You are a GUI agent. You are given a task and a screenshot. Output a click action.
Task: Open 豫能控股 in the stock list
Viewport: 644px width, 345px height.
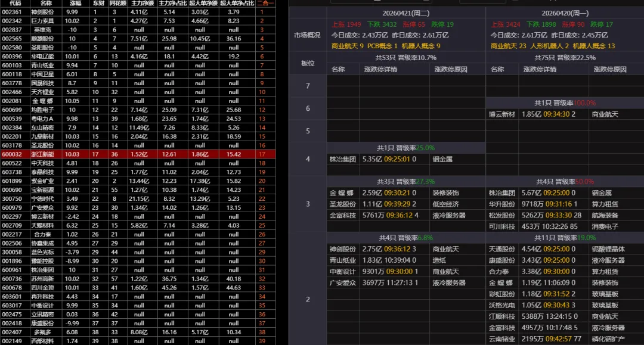click(x=43, y=261)
